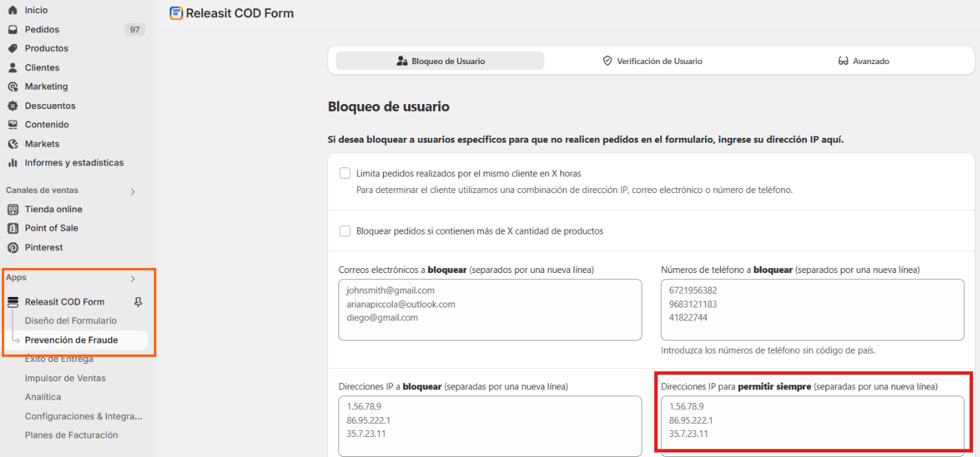Click the Productos tag icon
The height and width of the screenshot is (457, 980).
coord(12,48)
